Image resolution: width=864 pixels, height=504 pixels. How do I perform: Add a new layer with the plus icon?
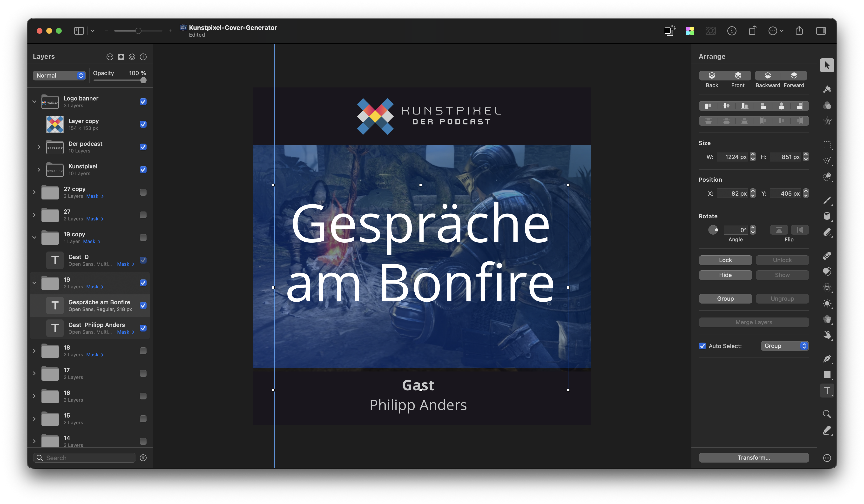143,57
